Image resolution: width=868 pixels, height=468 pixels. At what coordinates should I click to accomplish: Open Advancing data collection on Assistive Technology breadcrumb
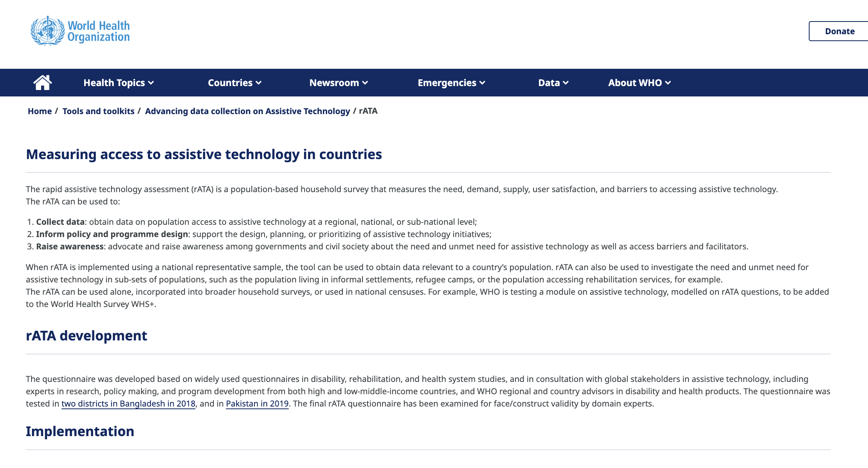[x=248, y=111]
